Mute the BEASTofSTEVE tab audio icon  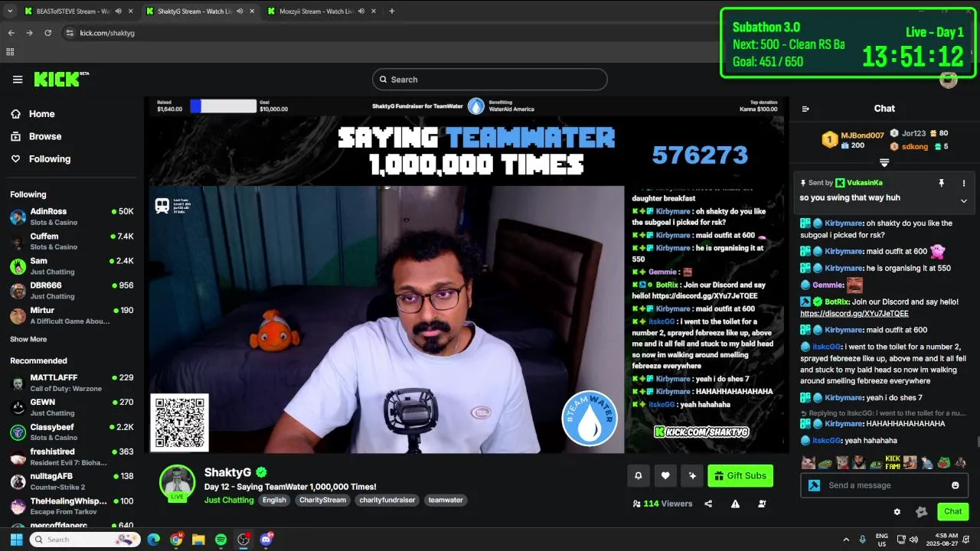tap(117, 11)
